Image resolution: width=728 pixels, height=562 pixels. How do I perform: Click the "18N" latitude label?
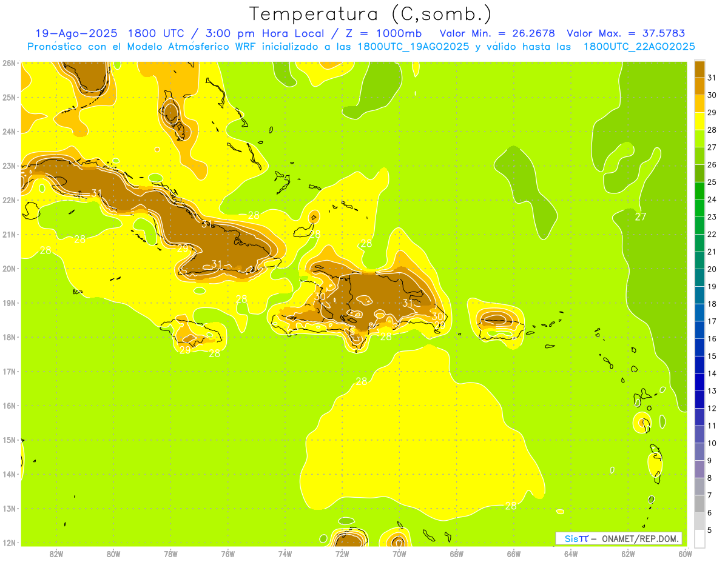click(9, 337)
